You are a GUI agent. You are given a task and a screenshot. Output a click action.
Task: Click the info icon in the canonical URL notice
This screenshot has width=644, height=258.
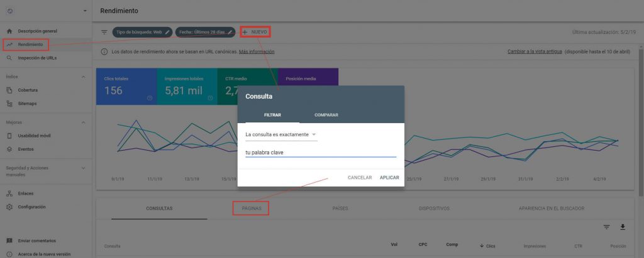[x=104, y=51]
